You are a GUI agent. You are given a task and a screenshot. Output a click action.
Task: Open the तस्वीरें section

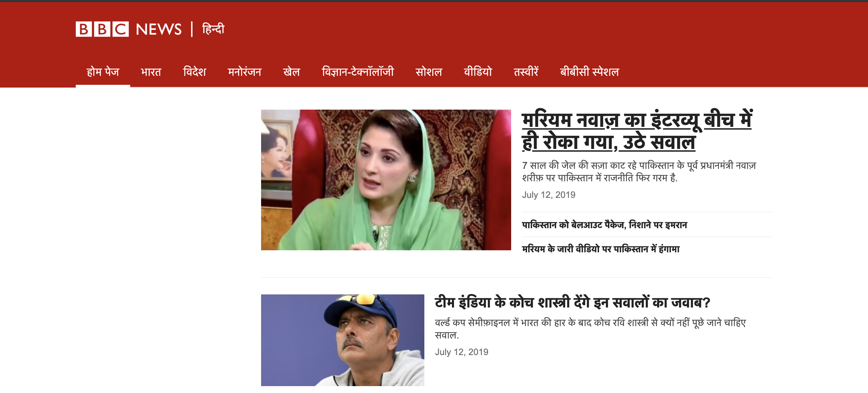coord(526,72)
